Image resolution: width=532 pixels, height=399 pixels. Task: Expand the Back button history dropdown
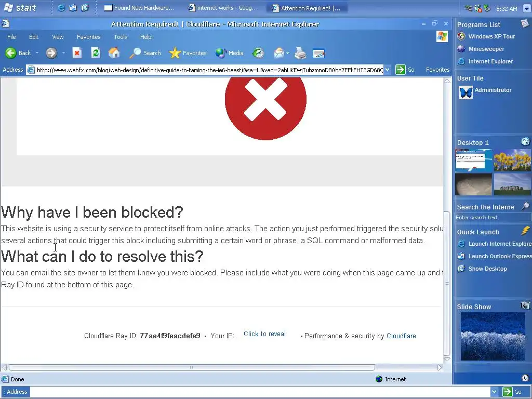click(37, 53)
